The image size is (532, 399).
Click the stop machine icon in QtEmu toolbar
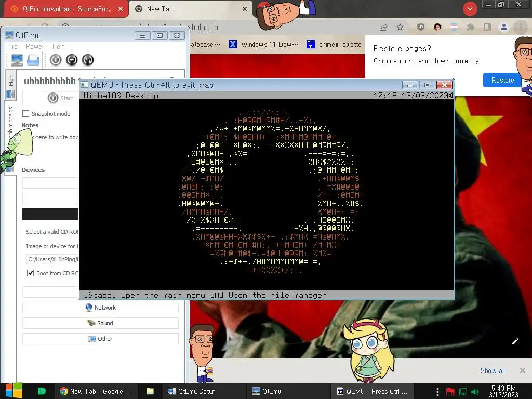click(x=72, y=60)
